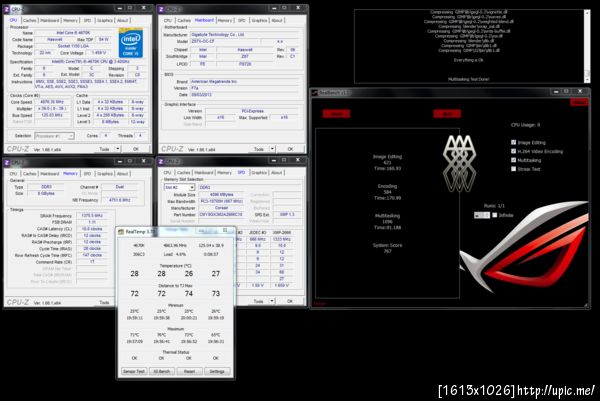Click the RealTemp Reset button
Screen dimensions: 600x401
click(189, 372)
